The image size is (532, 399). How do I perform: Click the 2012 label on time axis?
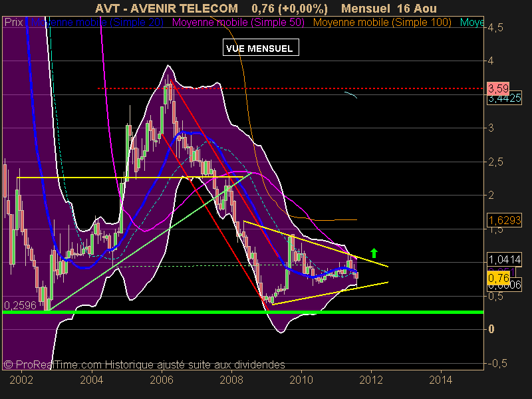click(x=371, y=380)
